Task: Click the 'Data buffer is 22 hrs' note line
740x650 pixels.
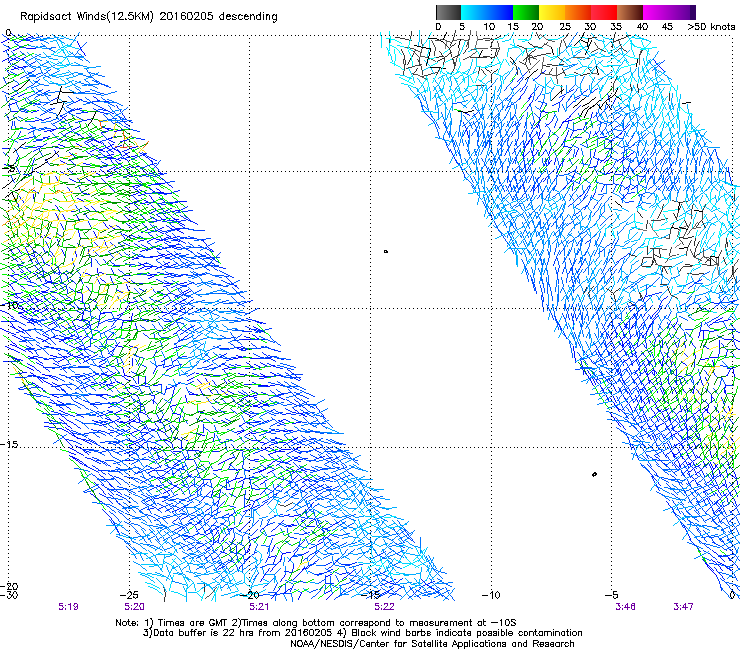Action: pos(362,633)
